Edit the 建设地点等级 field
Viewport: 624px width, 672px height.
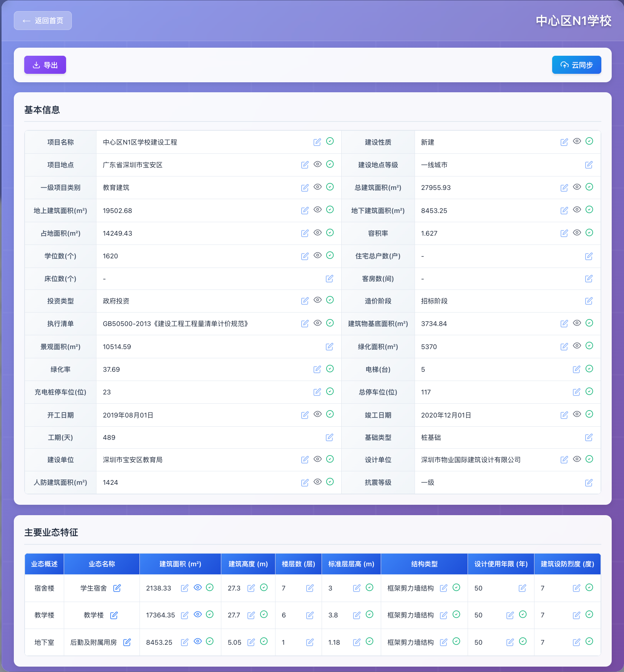[589, 165]
